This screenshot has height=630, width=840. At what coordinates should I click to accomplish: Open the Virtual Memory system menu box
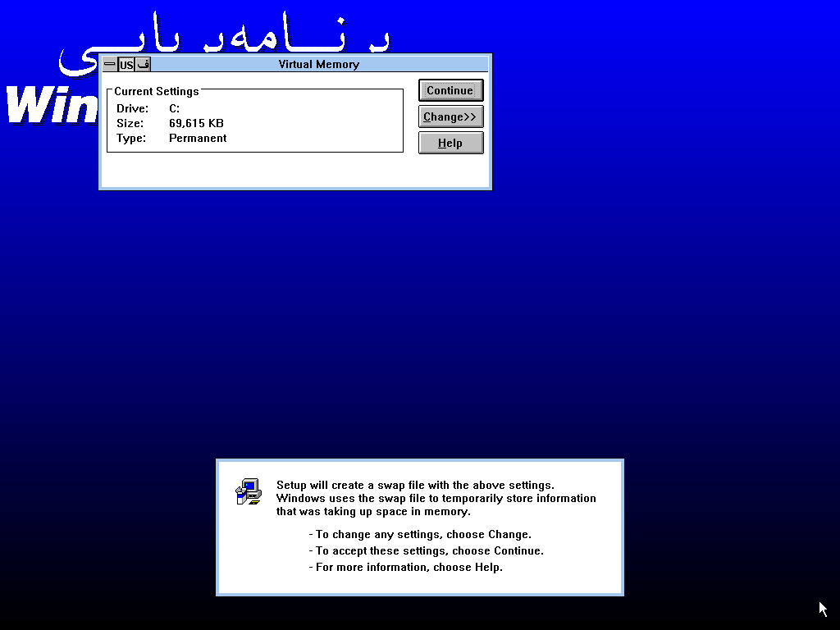click(x=110, y=64)
